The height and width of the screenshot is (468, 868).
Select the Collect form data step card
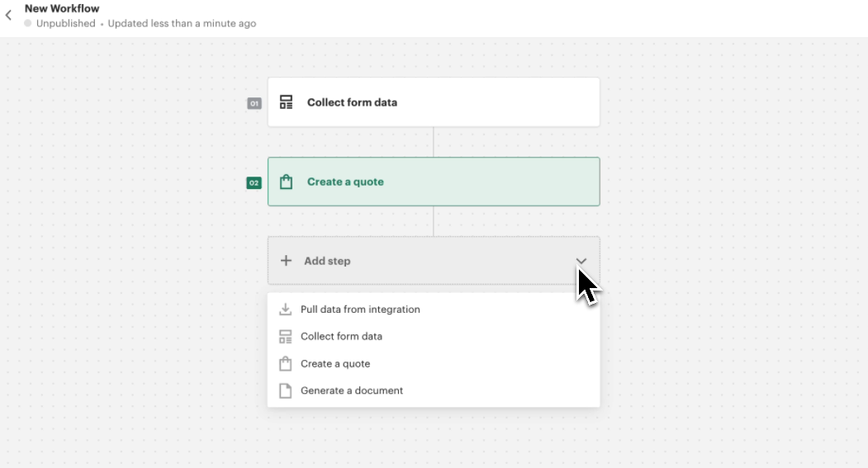(434, 102)
